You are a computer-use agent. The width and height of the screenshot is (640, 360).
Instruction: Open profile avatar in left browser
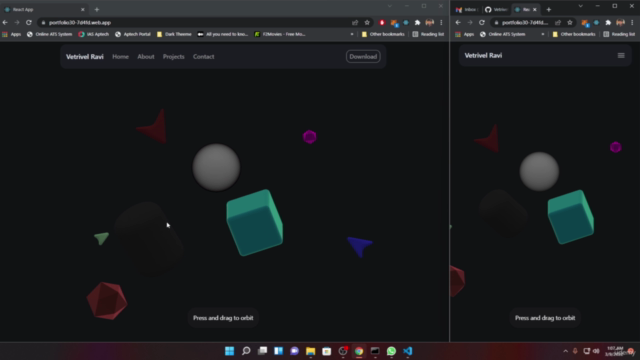coord(429,22)
